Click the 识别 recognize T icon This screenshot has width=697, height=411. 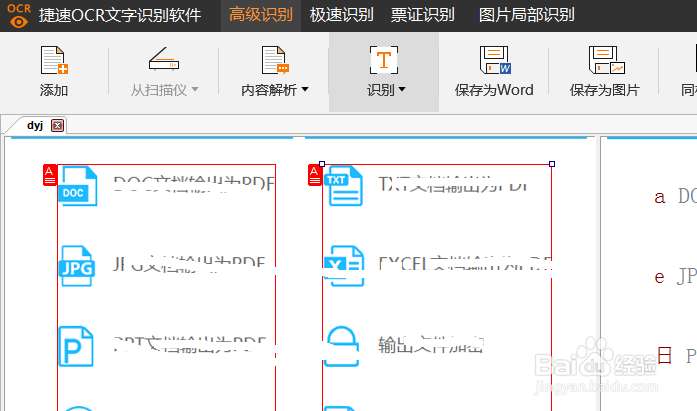pos(384,60)
